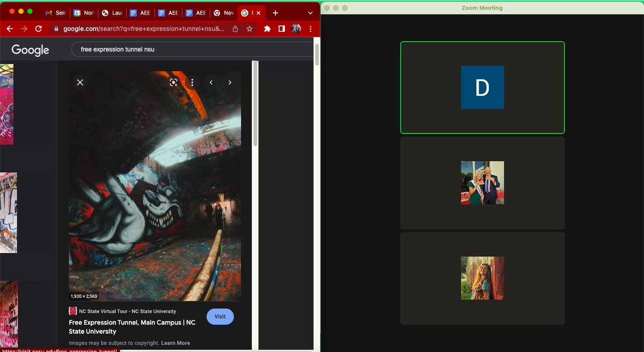The image size is (644, 352).
Task: Select the Zoom tile with woman leaning on wall
Action: click(x=482, y=278)
